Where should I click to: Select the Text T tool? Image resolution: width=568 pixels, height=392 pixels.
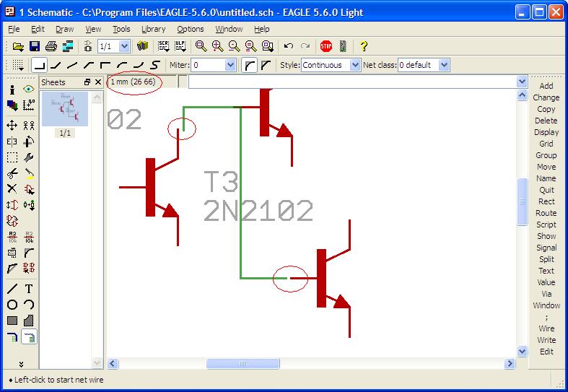[29, 289]
